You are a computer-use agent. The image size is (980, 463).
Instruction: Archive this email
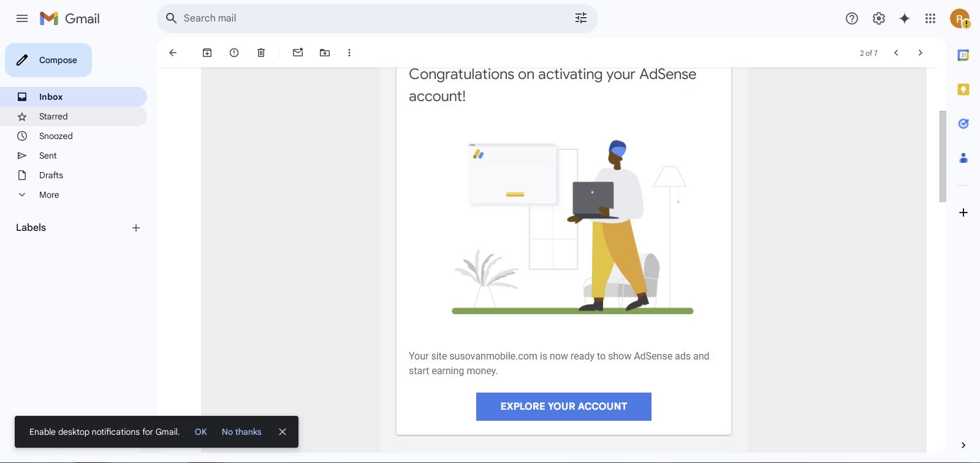[x=207, y=53]
